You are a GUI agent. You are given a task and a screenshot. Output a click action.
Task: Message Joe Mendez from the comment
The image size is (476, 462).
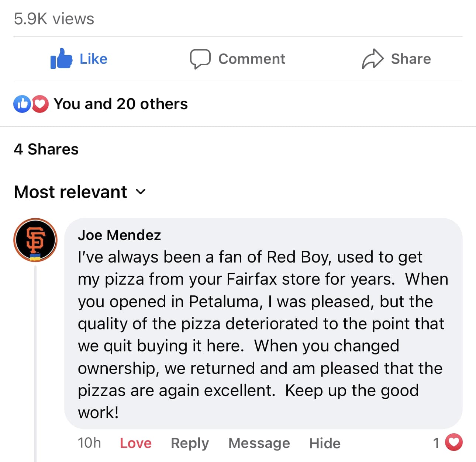pos(259,443)
